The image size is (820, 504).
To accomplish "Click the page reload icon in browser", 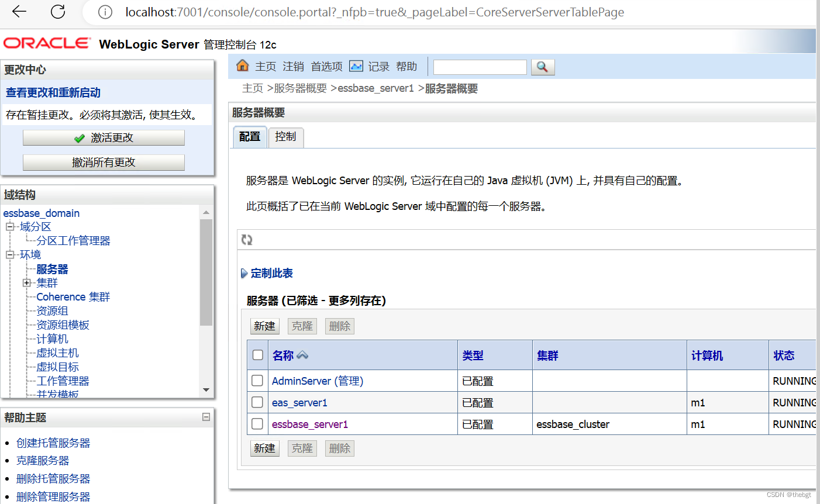I will tap(57, 12).
